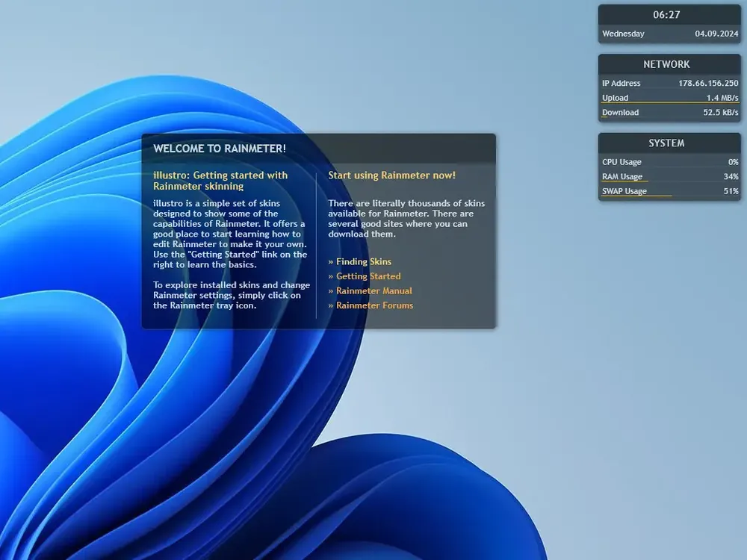Click the Download speed row

[x=669, y=113]
